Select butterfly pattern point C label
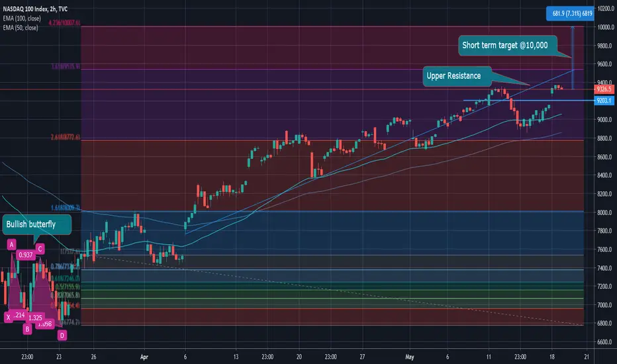This screenshot has width=617, height=364. (40, 249)
